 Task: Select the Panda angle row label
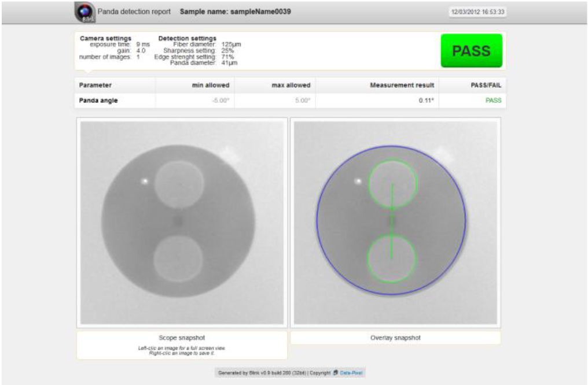pos(98,101)
